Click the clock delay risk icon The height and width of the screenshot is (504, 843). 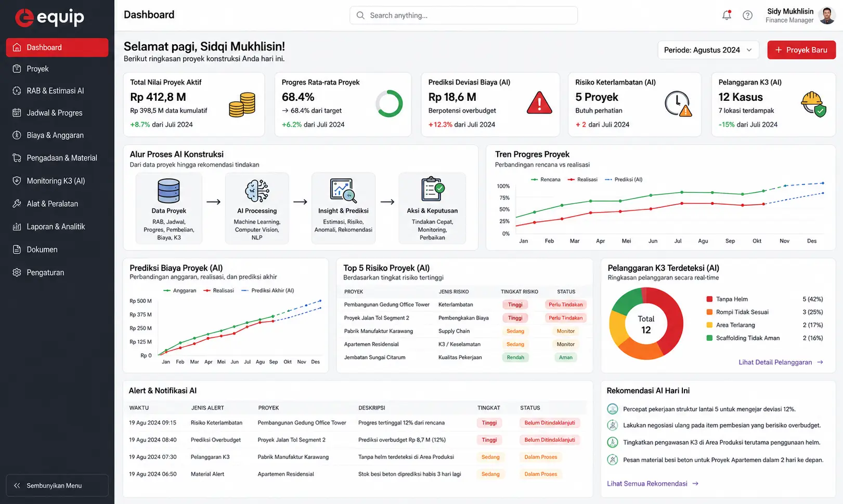pos(678,104)
